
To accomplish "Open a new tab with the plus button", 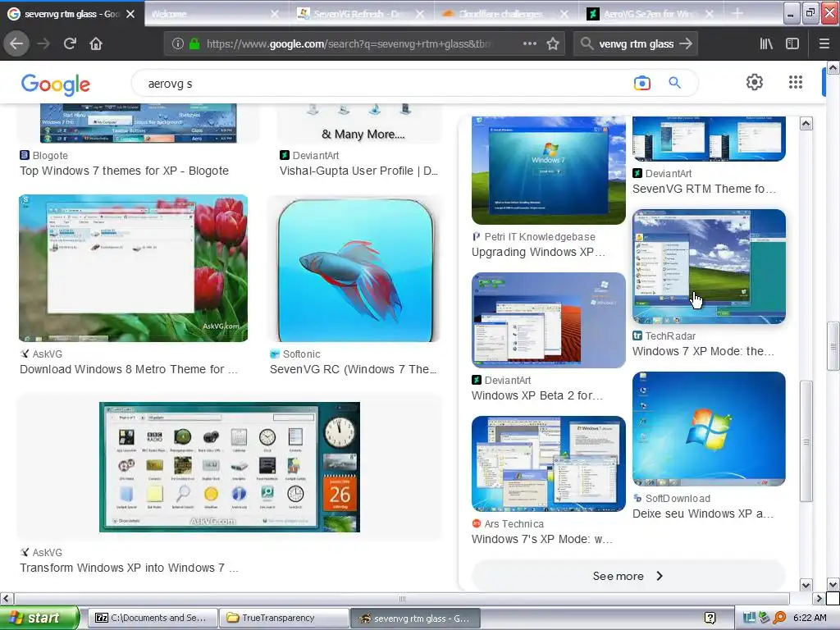I will point(737,14).
